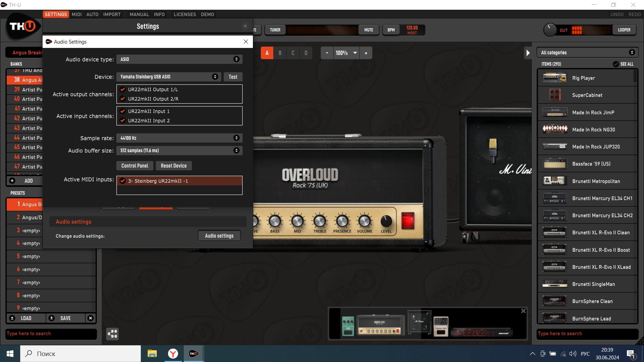Open the IMPORT menu
This screenshot has width=644, height=362.
[112, 14]
